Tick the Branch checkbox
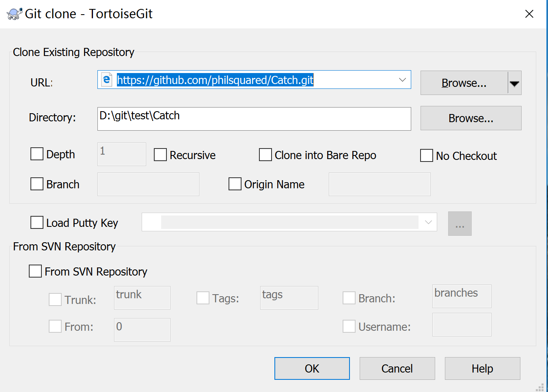 (x=37, y=184)
